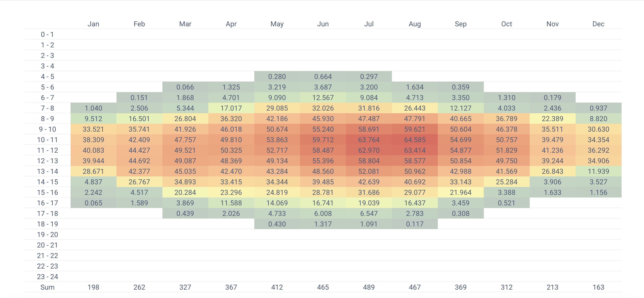The width and height of the screenshot is (644, 298).
Task: Click cell value 17.017 in Apr
Action: 231,108
